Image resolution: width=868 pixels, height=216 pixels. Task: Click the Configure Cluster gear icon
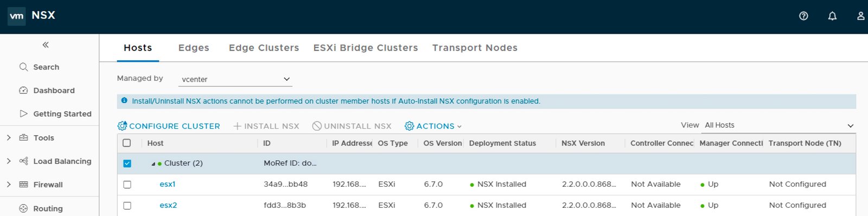122,126
